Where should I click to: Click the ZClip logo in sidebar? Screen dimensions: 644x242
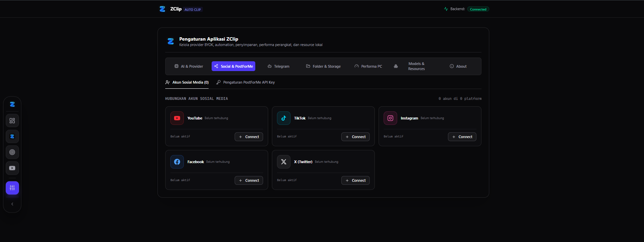12,104
